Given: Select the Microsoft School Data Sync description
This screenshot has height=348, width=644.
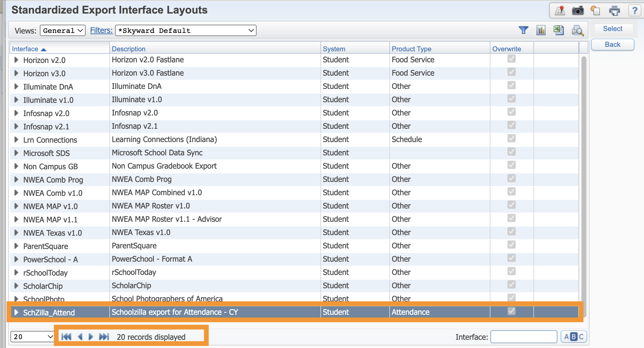Looking at the screenshot, I should point(157,153).
